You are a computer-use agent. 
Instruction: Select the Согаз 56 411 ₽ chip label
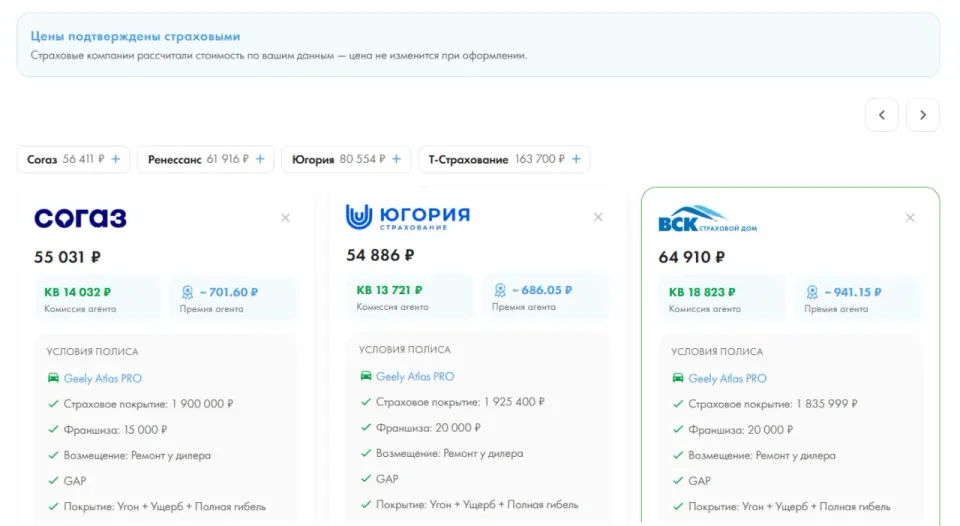66,159
